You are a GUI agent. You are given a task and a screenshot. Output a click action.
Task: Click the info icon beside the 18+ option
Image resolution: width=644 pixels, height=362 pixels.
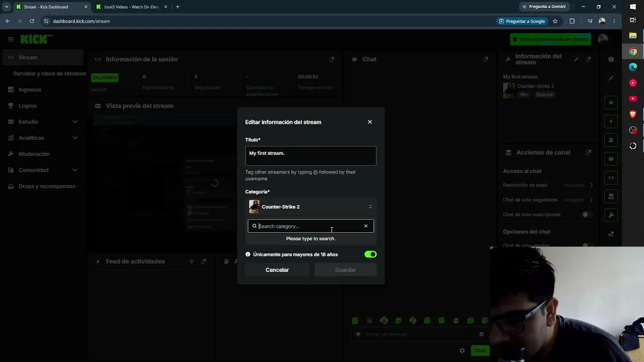click(248, 254)
